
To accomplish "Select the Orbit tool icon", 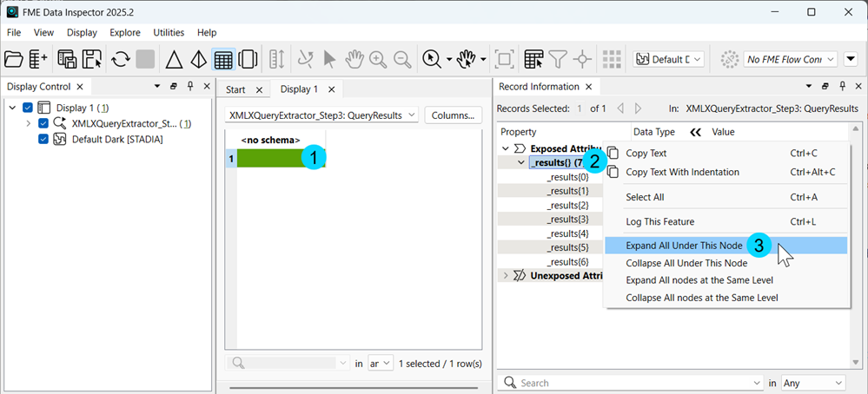I will (305, 59).
